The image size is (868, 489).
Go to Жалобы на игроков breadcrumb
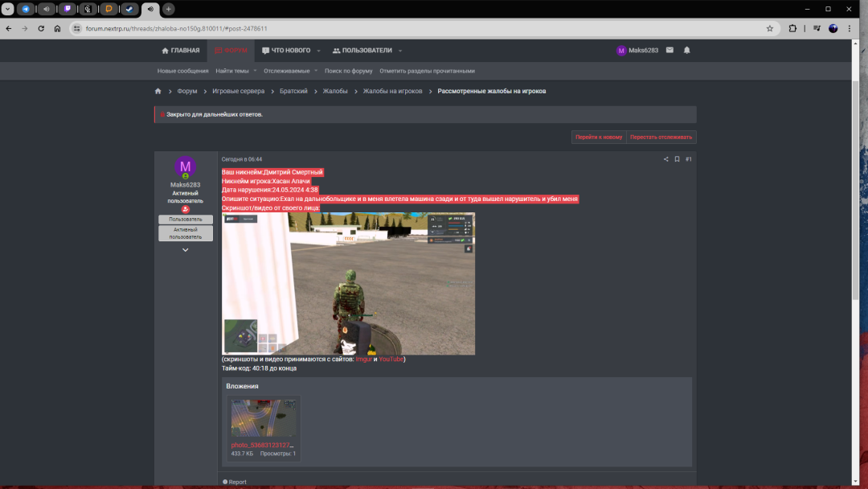(x=392, y=92)
